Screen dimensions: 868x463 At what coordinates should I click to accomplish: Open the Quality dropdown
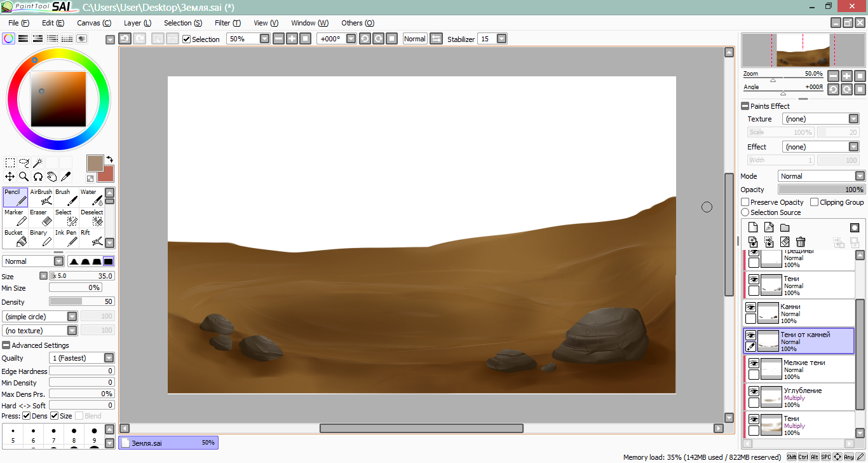[109, 358]
